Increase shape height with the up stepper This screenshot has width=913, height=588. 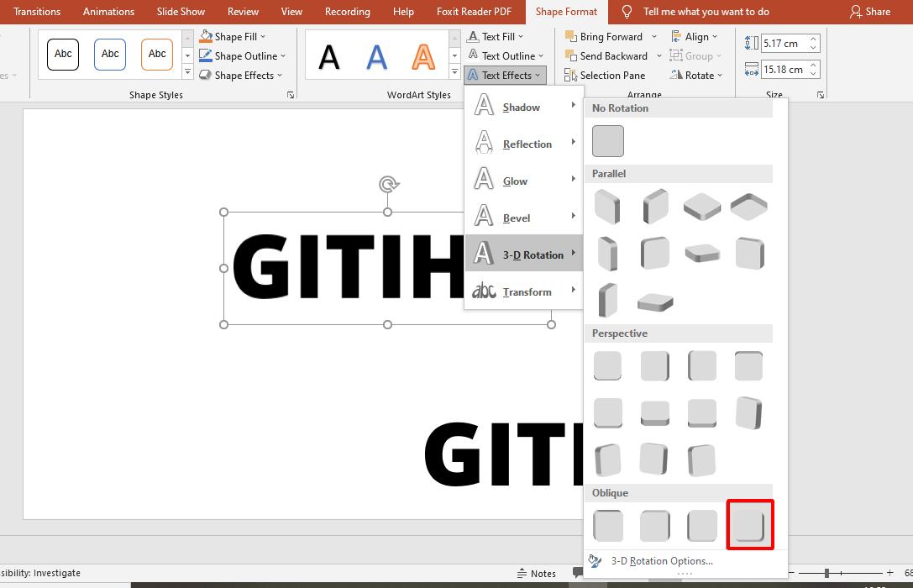click(811, 38)
